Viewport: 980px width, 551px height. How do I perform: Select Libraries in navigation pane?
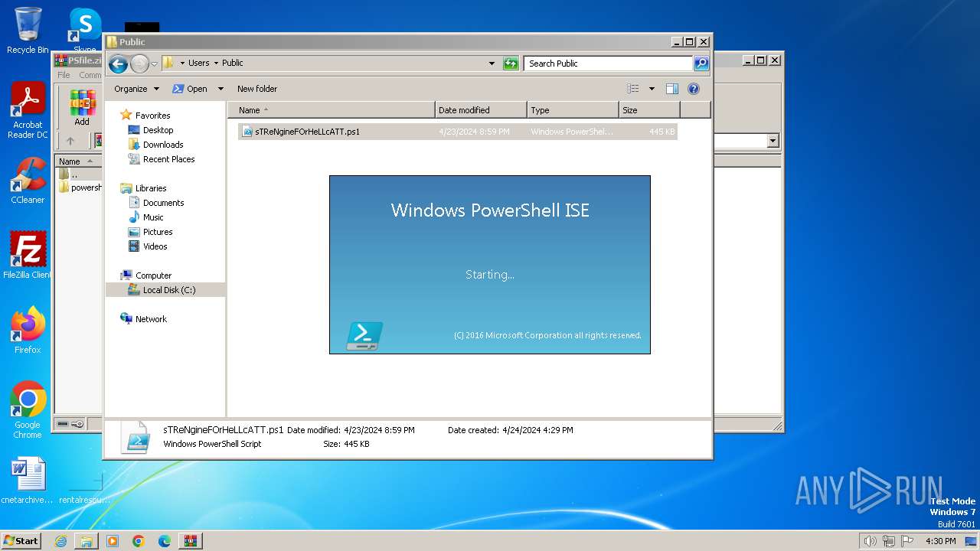point(151,188)
